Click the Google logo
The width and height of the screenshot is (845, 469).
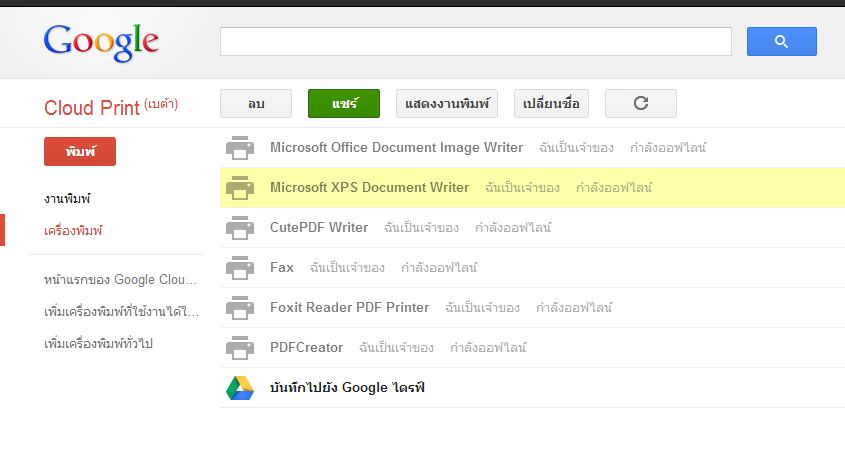[x=101, y=42]
